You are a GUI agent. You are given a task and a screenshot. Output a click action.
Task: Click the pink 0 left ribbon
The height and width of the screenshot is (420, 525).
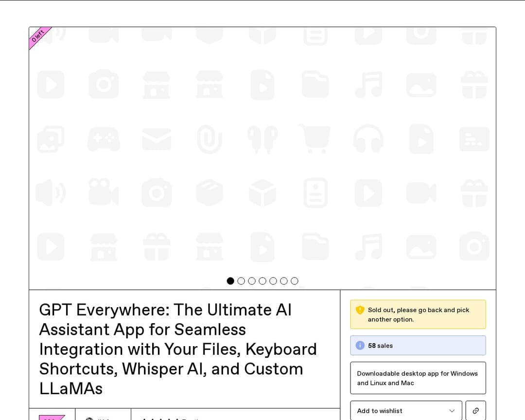coord(38,36)
